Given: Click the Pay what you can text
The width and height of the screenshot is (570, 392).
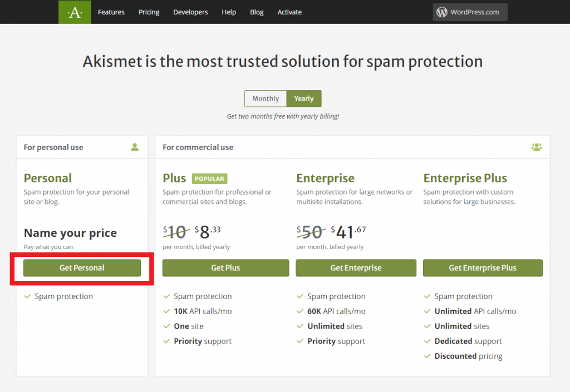Looking at the screenshot, I should tap(48, 247).
